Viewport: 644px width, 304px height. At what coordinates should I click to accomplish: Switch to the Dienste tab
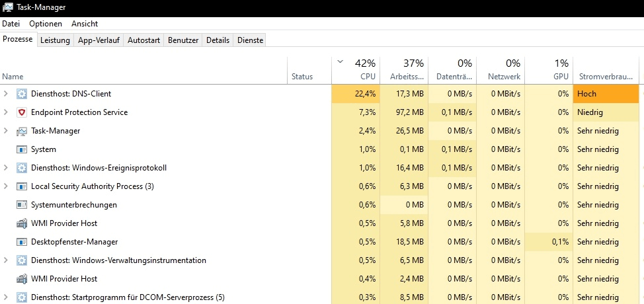250,40
